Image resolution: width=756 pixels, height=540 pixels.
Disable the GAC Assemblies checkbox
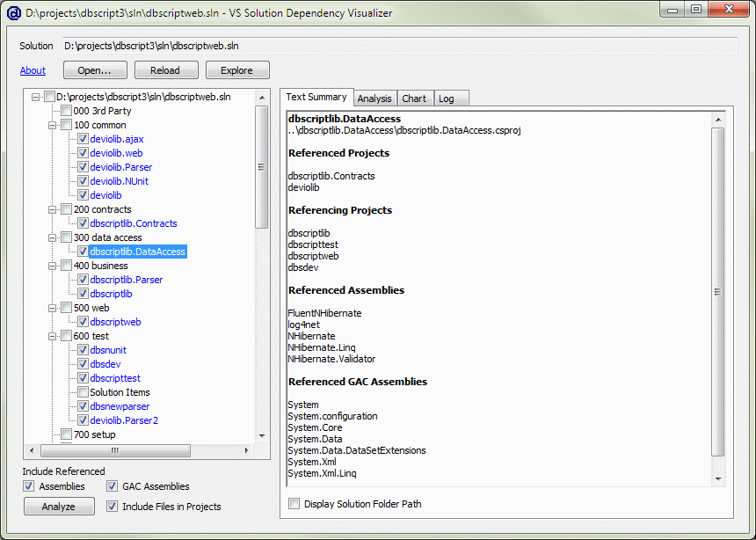tap(113, 486)
